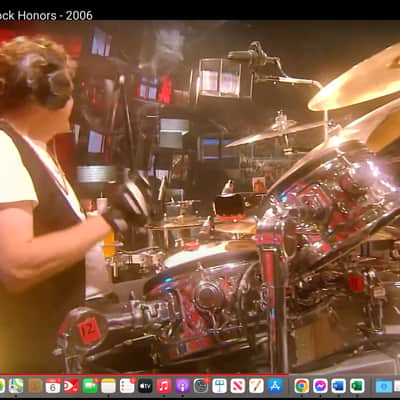Open the gray System Preferences icon

pos(201,386)
